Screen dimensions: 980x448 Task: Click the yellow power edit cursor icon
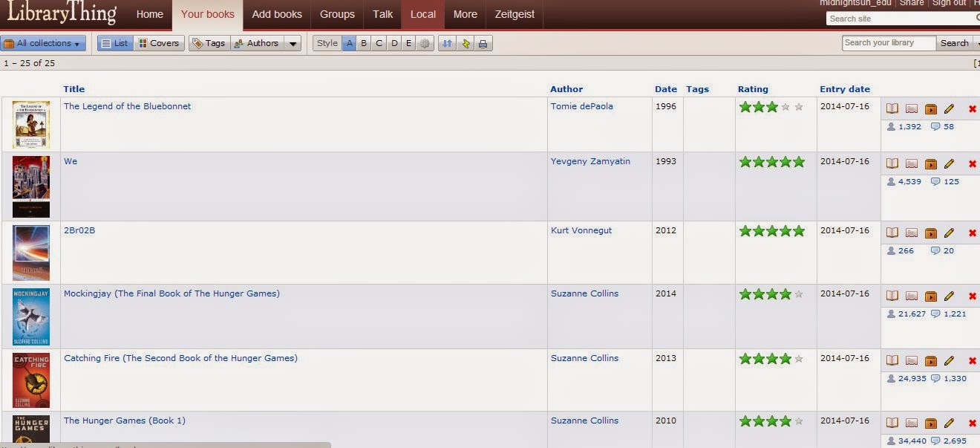pos(465,43)
